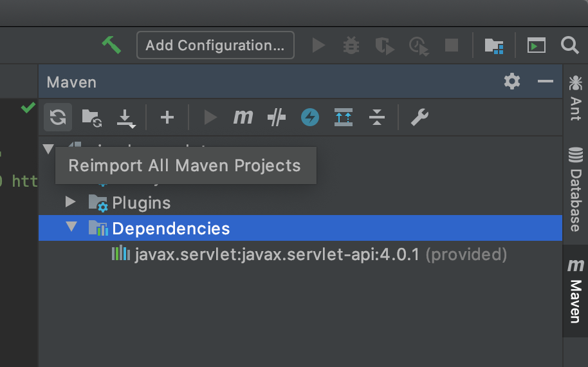Click the Execute Maven Goal m icon
This screenshot has width=588, height=367.
243,117
